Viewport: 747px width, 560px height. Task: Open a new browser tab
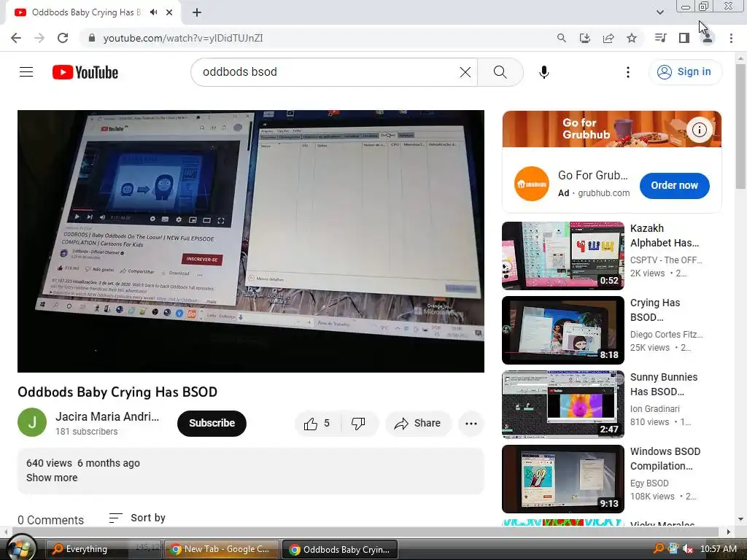pyautogui.click(x=197, y=12)
